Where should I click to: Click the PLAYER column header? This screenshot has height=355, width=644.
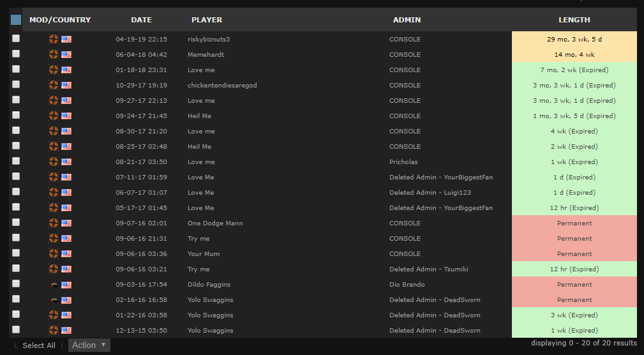point(207,20)
